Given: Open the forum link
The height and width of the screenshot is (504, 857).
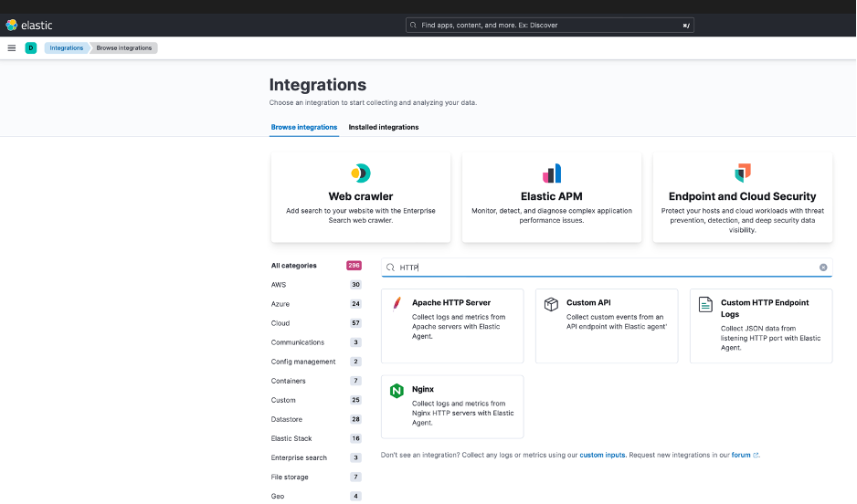Looking at the screenshot, I should pyautogui.click(x=740, y=455).
